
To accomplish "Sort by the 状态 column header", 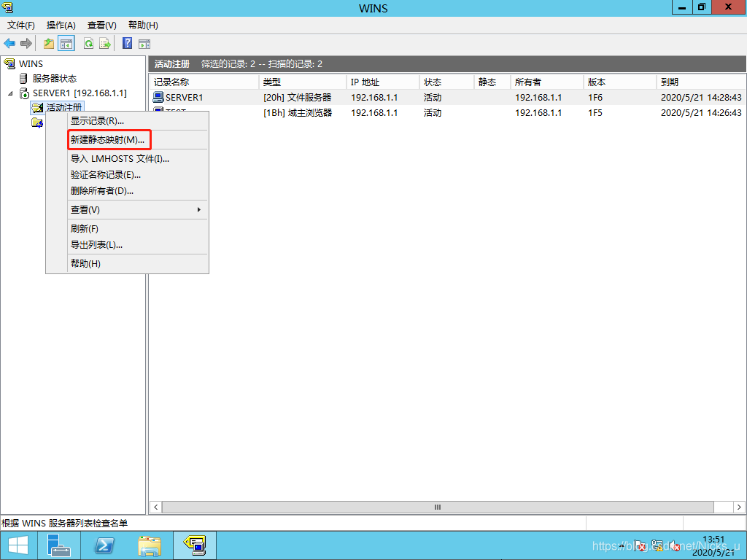I will (x=447, y=82).
